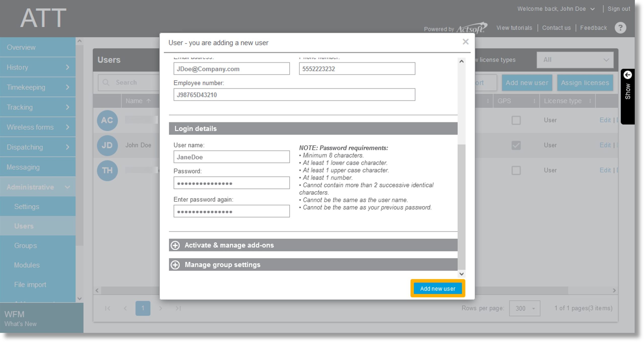Click the User name field
Viewport: 644px width, 342px height.
pyautogui.click(x=231, y=157)
